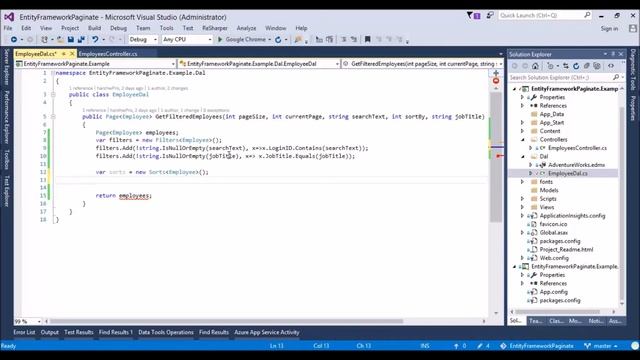
Task: Click the red error marker in the scrollbar margin
Action: click(x=496, y=81)
